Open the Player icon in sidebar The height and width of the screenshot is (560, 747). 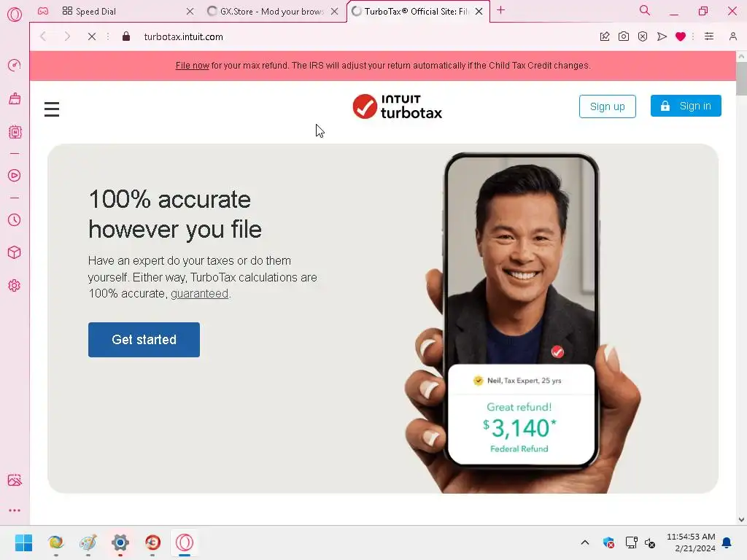coord(15,176)
